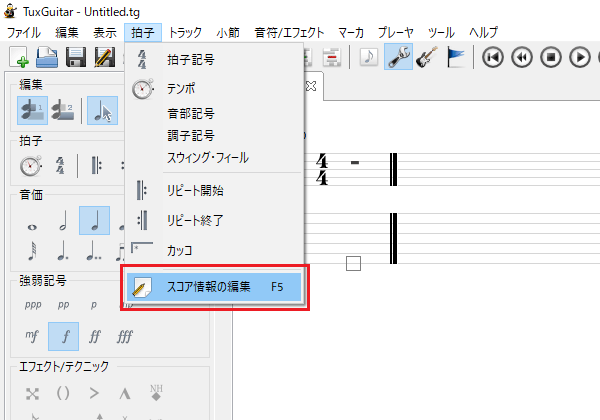Viewport: 600px width, 420px height.
Task: Close the document tab with X
Action: pyautogui.click(x=311, y=86)
